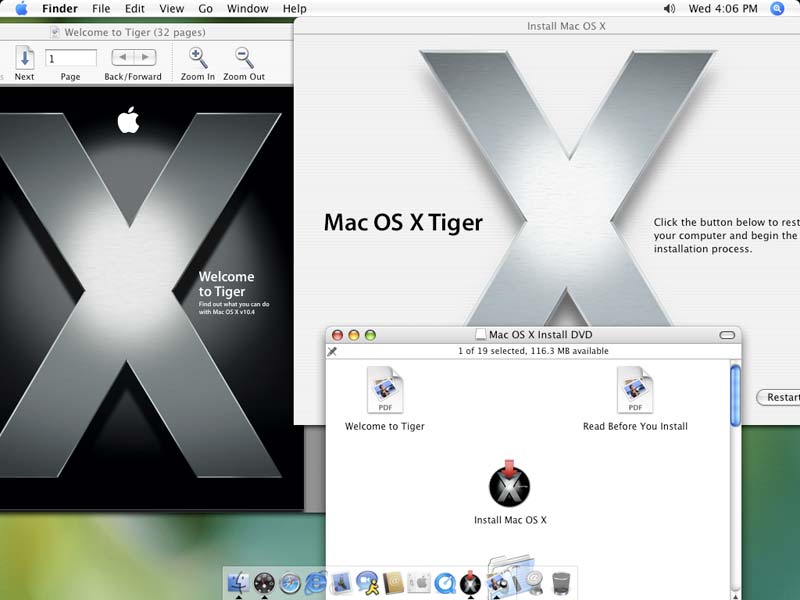The image size is (800, 600).
Task: Launch QuickTime Player from the Dock
Action: tap(445, 583)
